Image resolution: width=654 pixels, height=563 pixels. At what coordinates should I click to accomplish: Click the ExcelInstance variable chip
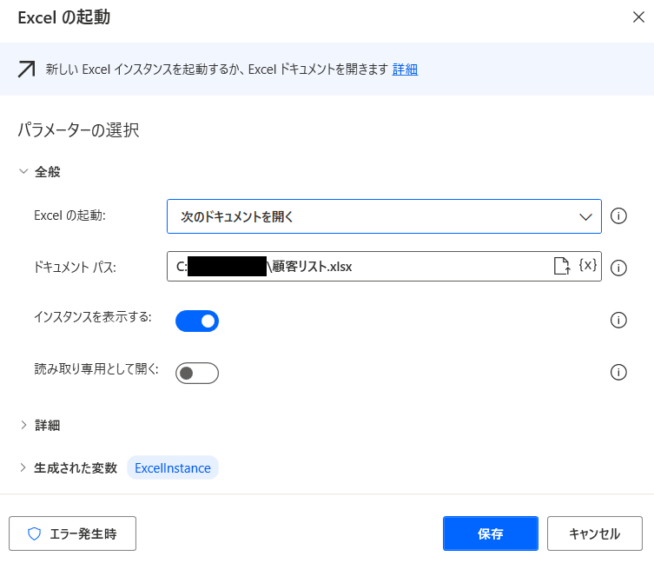tap(173, 468)
